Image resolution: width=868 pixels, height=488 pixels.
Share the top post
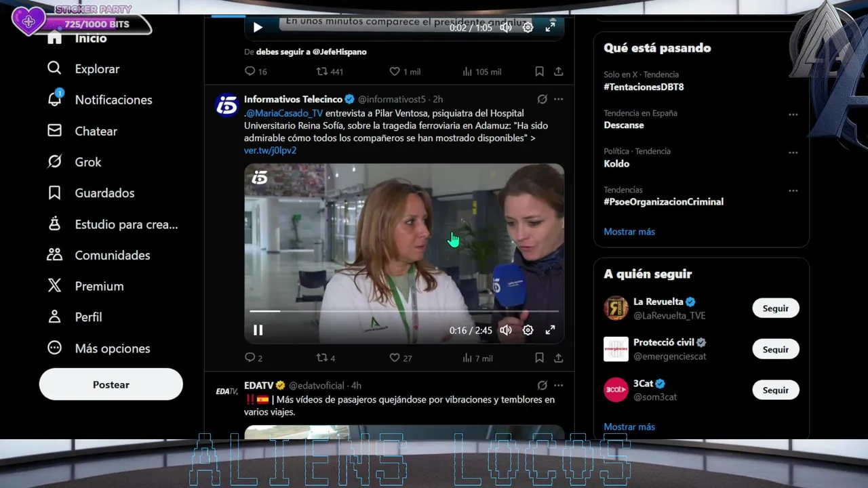coord(559,71)
